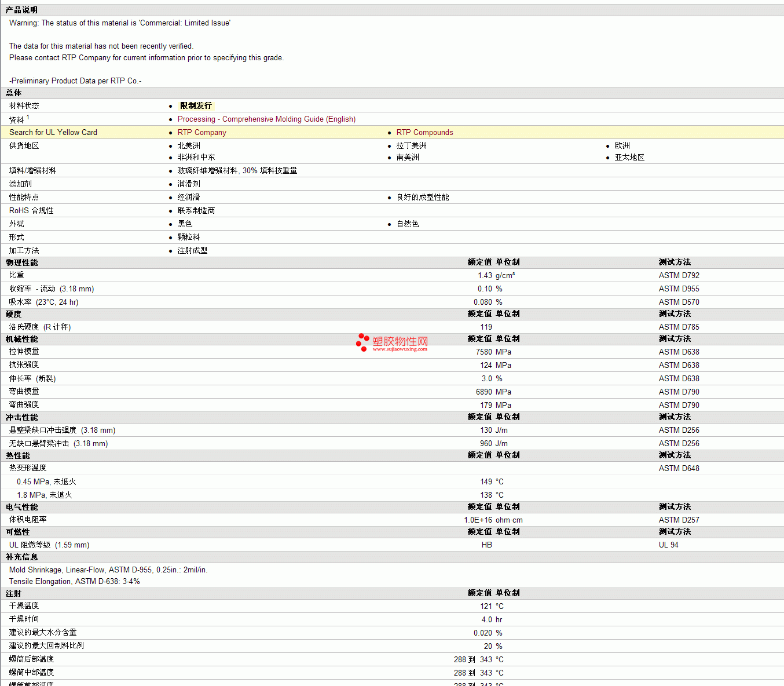Open the RTP Company link
The height and width of the screenshot is (686, 784).
coord(202,132)
